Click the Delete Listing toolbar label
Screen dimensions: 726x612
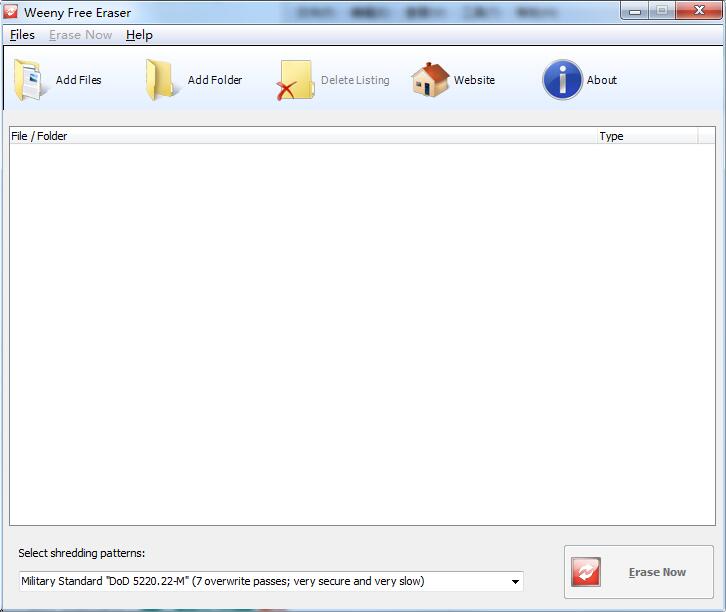coord(355,80)
